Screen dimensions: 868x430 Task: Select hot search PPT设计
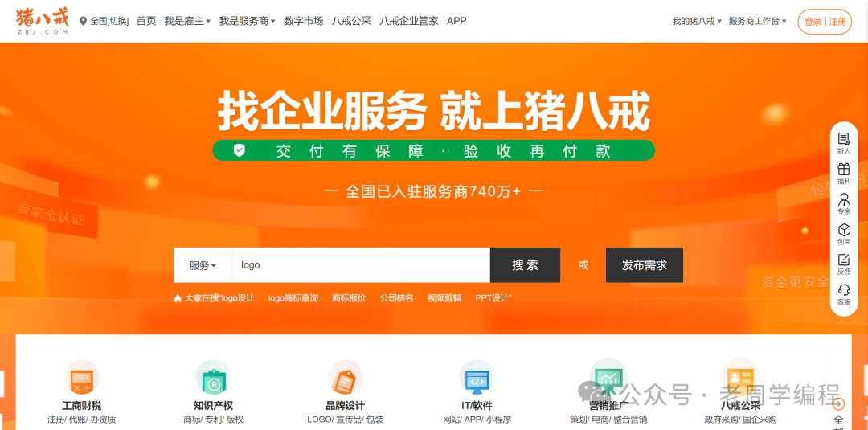click(492, 298)
